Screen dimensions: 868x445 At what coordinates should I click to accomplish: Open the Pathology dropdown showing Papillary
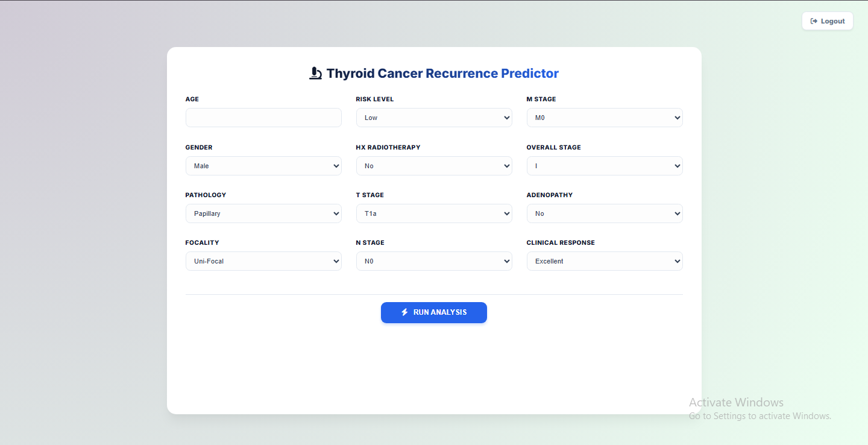coord(263,213)
